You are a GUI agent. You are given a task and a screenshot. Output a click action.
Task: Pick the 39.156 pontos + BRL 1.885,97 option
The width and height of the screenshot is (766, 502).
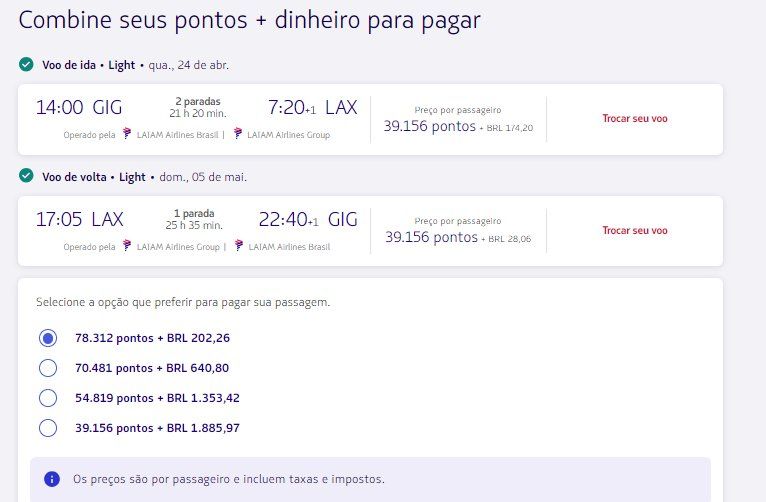click(x=47, y=428)
